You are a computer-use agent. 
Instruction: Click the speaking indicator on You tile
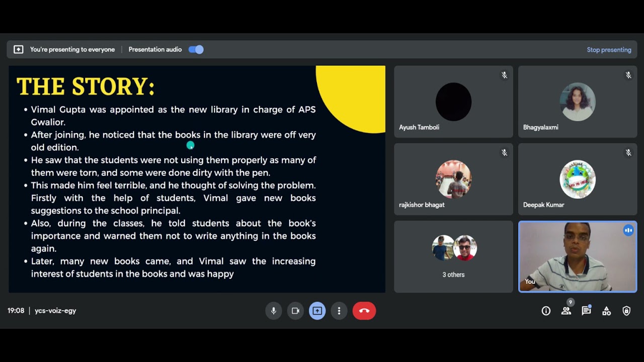[x=628, y=230]
